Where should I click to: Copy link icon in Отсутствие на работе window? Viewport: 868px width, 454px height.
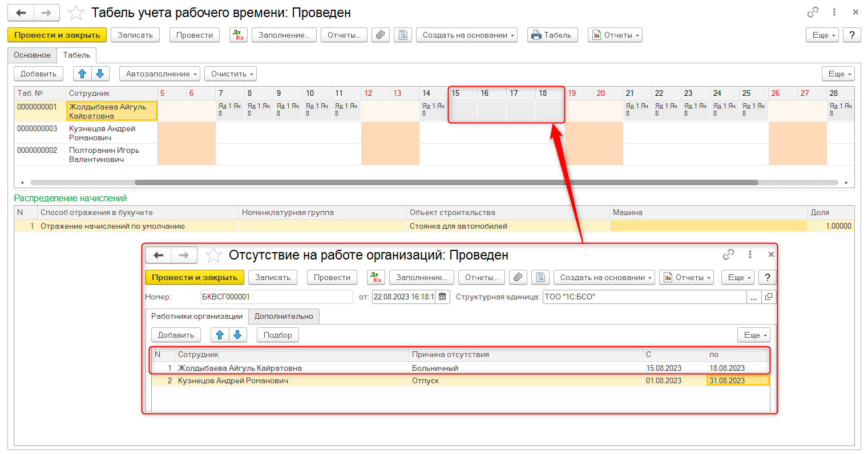click(x=728, y=254)
